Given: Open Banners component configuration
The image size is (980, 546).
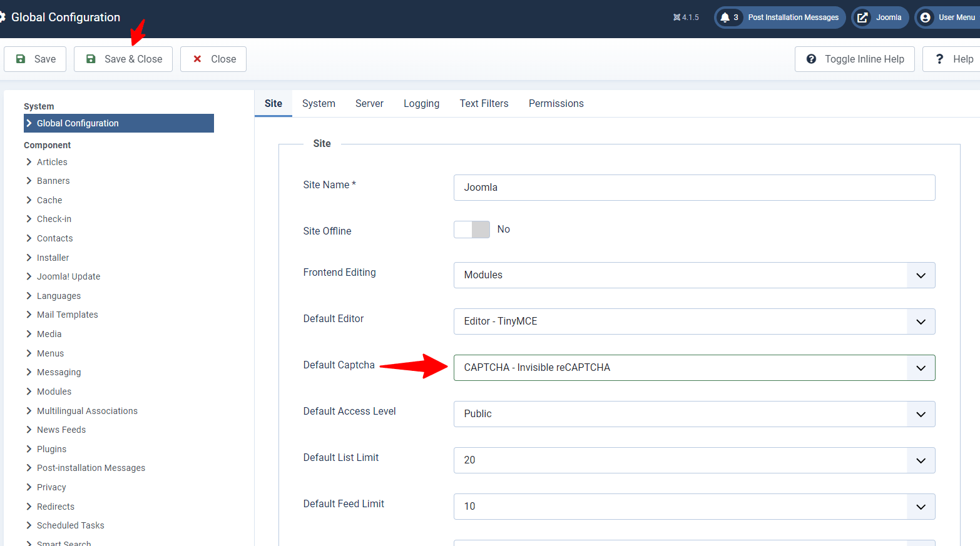Looking at the screenshot, I should coord(53,181).
